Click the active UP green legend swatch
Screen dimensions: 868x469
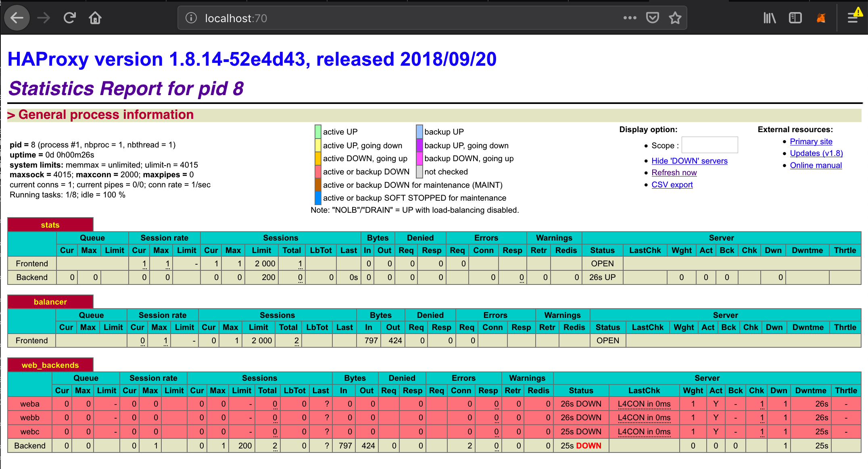point(318,132)
